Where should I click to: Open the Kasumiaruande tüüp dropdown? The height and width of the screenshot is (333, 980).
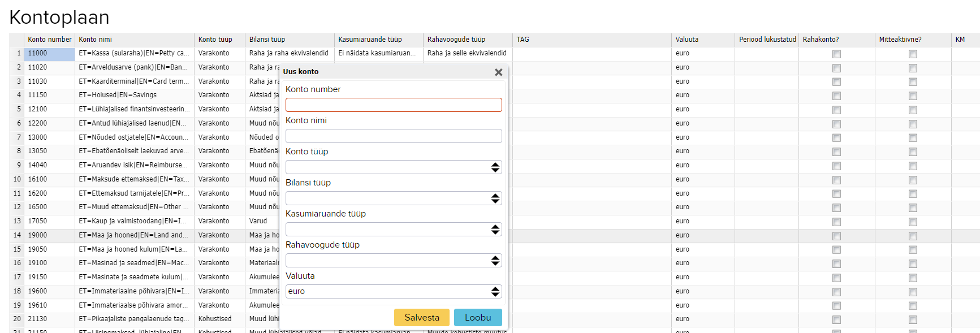point(394,230)
